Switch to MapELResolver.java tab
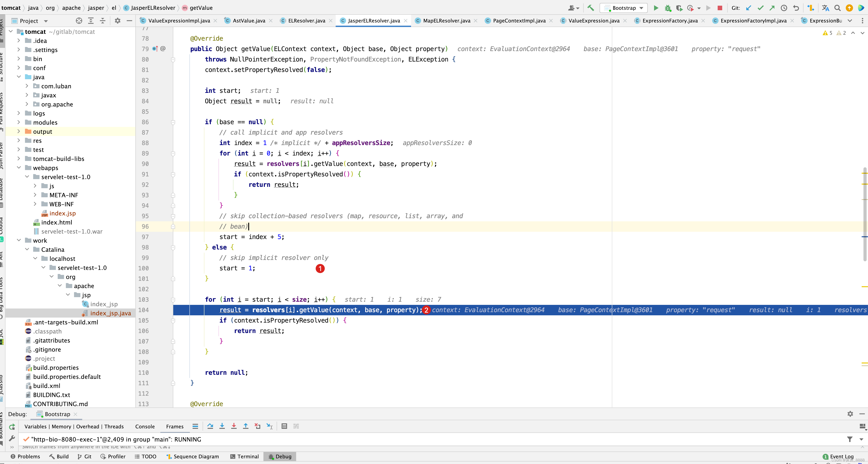868x464 pixels. click(x=446, y=21)
